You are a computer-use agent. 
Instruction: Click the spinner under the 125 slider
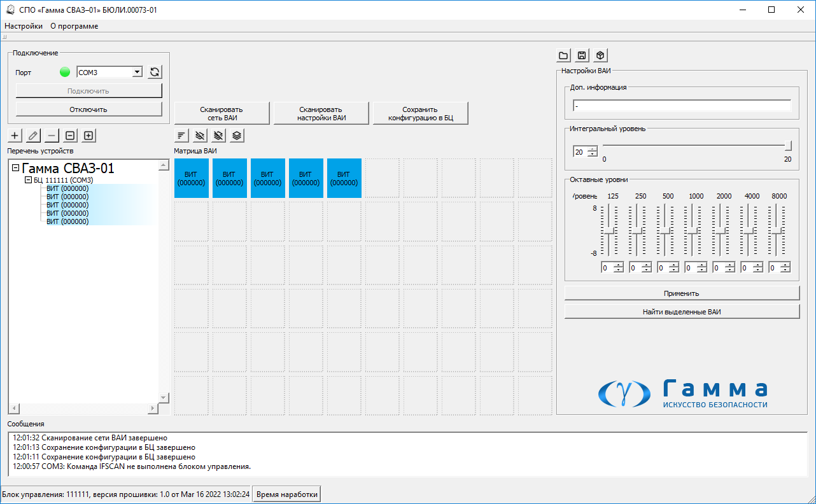[x=612, y=268]
